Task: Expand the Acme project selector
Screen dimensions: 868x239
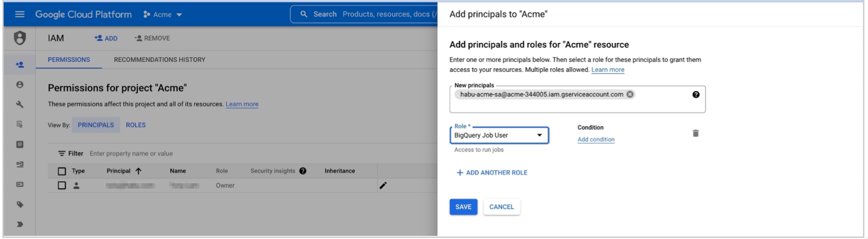Action: point(163,14)
